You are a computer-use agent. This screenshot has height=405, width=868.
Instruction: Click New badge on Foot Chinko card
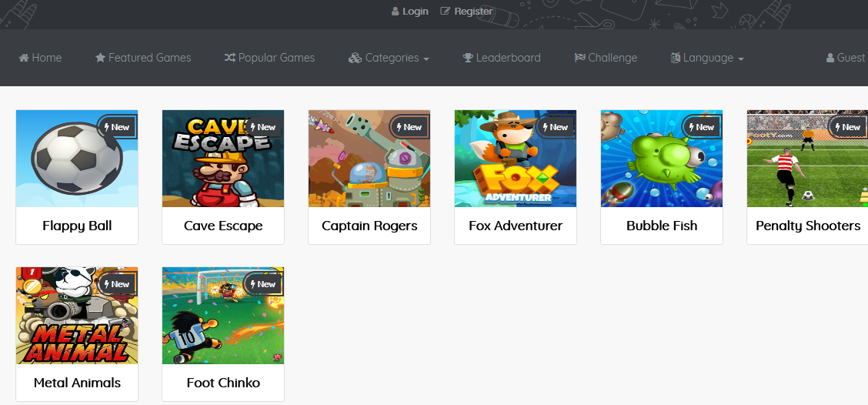pyautogui.click(x=263, y=284)
